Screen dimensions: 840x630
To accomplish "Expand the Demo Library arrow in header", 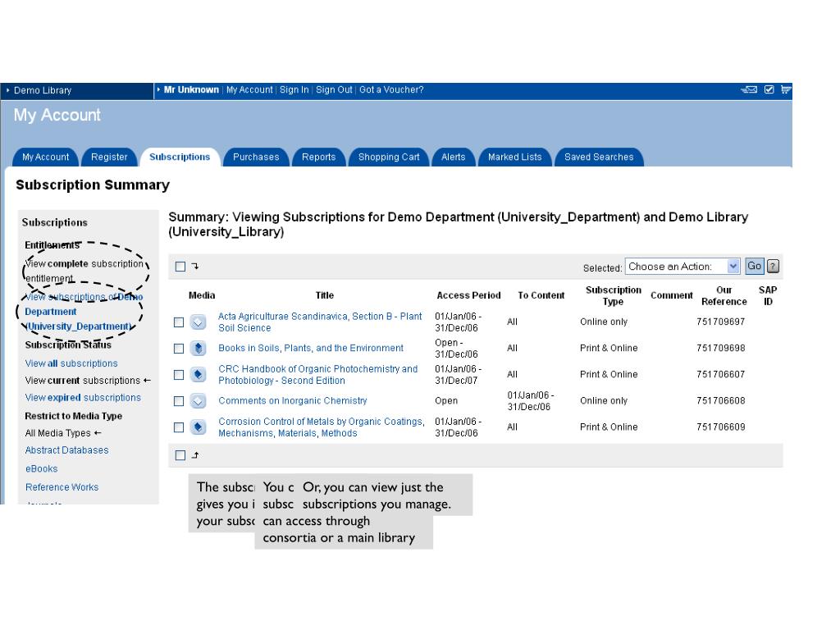I will [7, 90].
